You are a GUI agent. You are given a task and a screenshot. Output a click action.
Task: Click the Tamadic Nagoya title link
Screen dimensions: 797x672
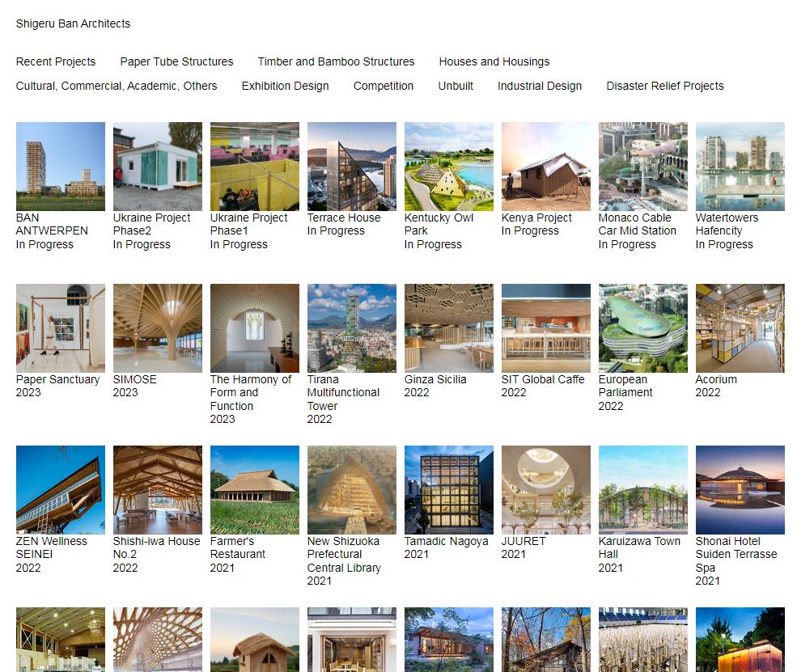pyautogui.click(x=447, y=541)
